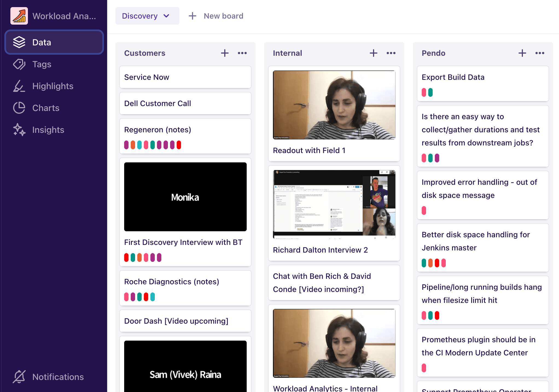Click the New board button
559x392 pixels.
[x=216, y=16]
